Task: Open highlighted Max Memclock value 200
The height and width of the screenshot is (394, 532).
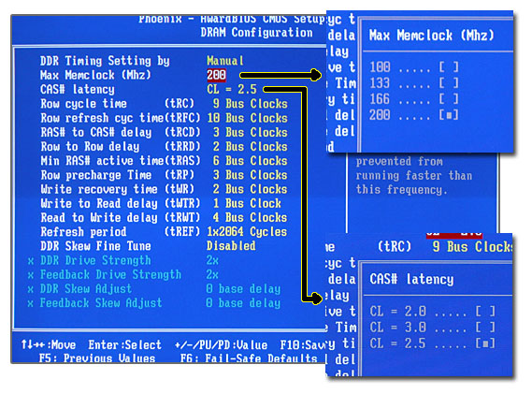Action: pyautogui.click(x=217, y=75)
